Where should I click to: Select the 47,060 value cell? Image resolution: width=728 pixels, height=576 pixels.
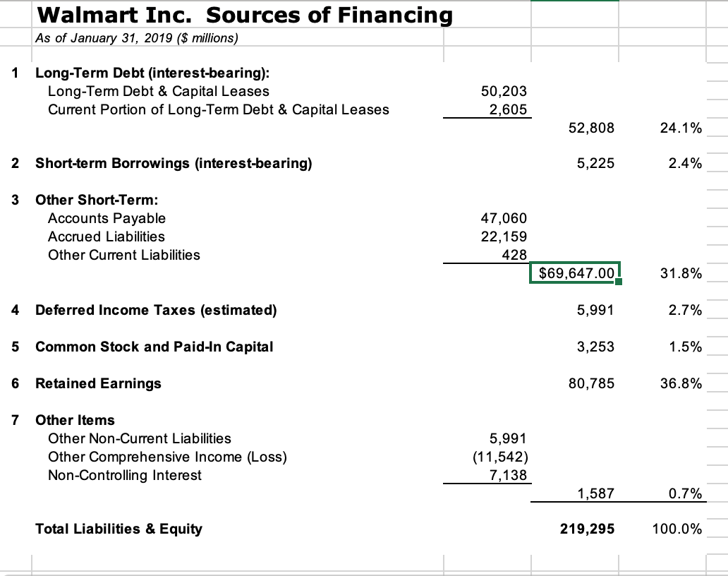pyautogui.click(x=504, y=218)
